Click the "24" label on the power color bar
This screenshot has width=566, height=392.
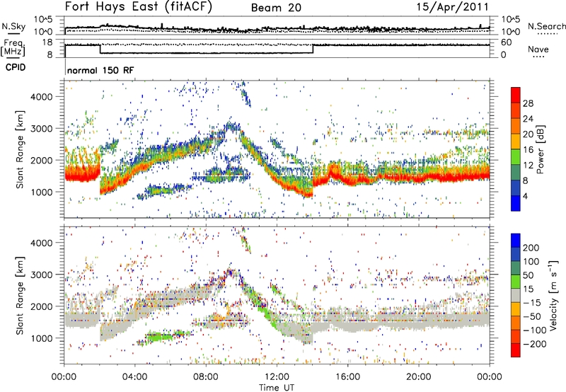(x=528, y=119)
